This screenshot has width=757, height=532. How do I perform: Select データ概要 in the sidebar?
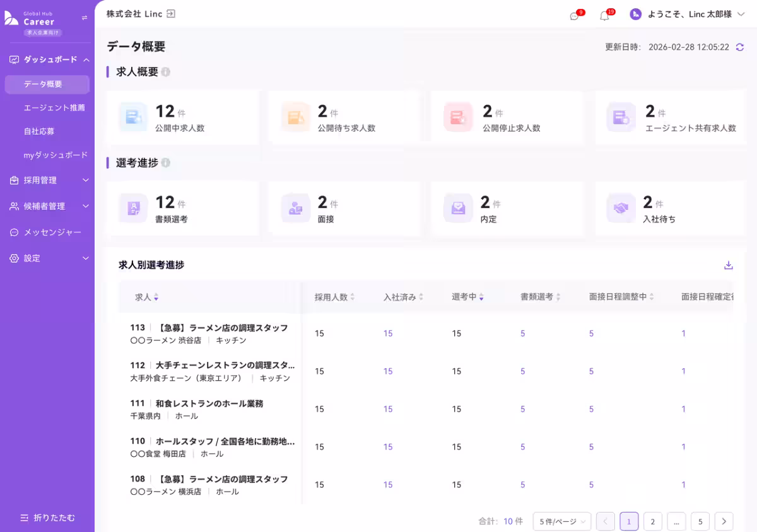[x=47, y=84]
